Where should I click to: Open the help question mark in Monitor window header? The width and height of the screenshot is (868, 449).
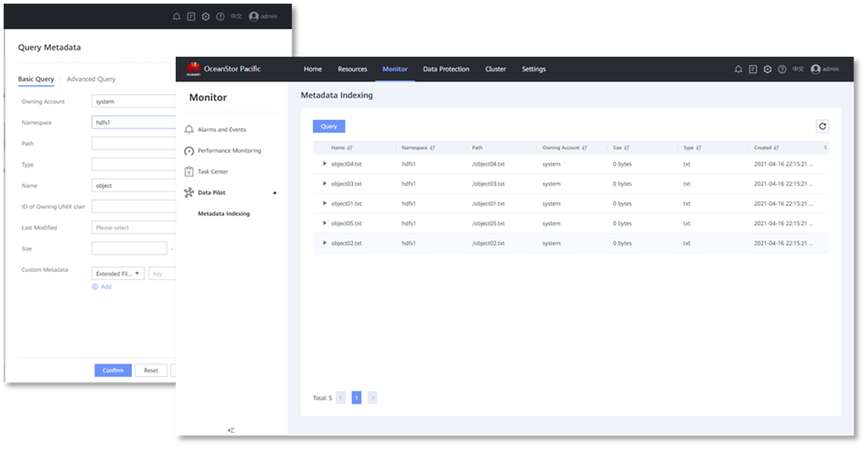click(781, 69)
